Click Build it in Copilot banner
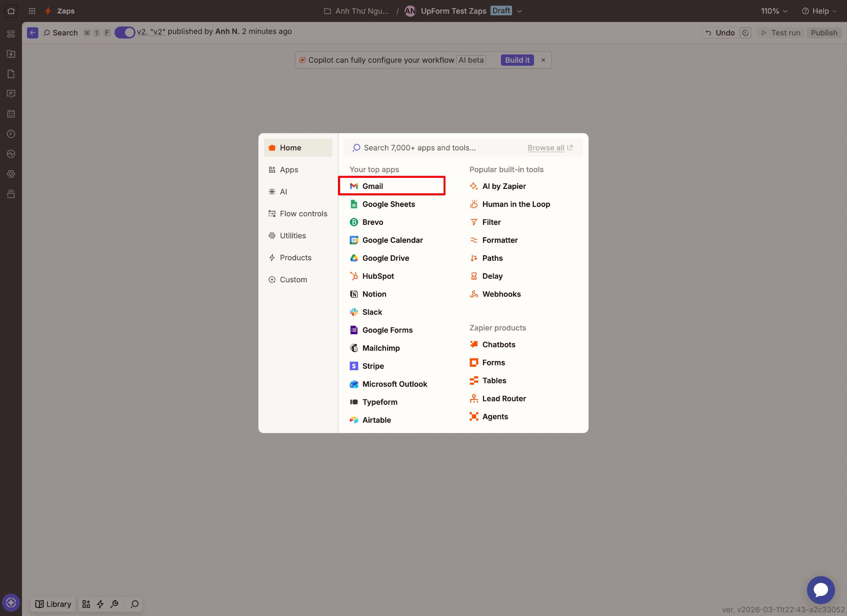Screen dimensions: 847x616 [517, 60]
